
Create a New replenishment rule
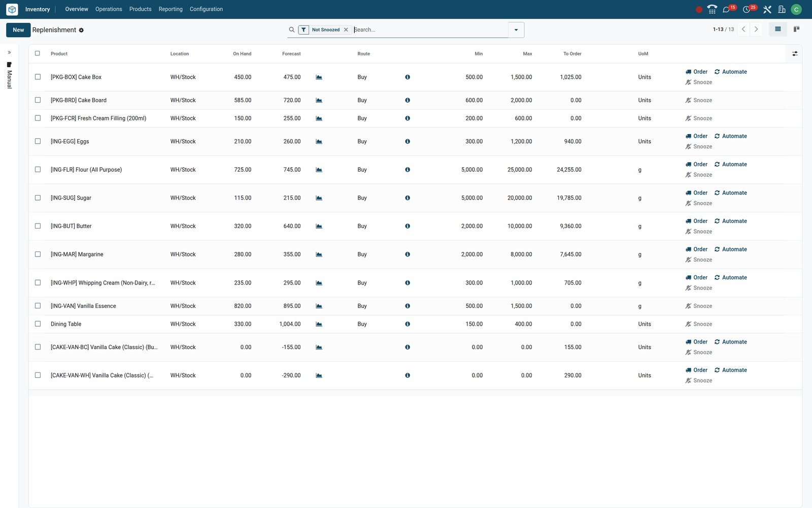tap(18, 30)
